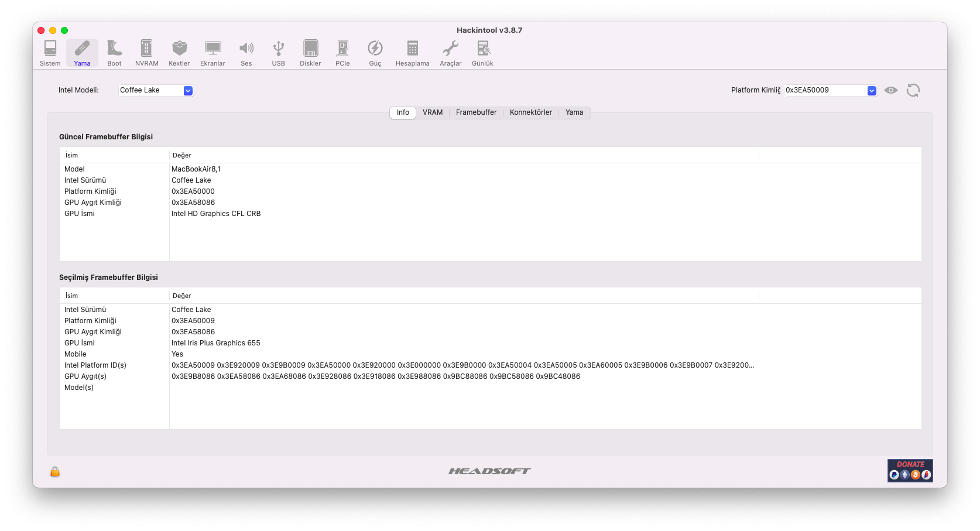This screenshot has width=980, height=531.
Task: Select Intel HD Graphics CFL CRB value
Action: (x=216, y=214)
